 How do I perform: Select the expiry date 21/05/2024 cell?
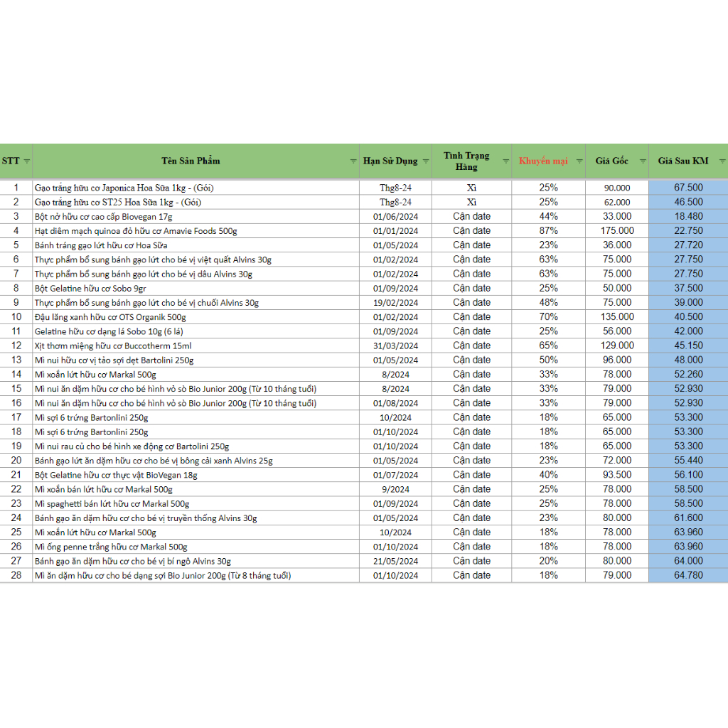(x=395, y=562)
